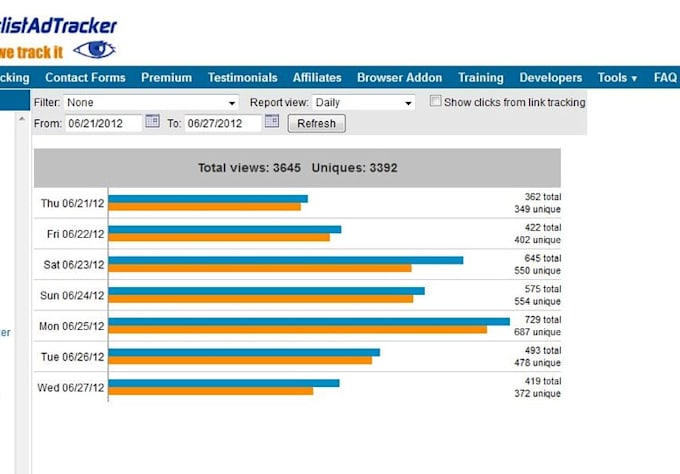Enable Show clicks from link tracking

tap(435, 101)
